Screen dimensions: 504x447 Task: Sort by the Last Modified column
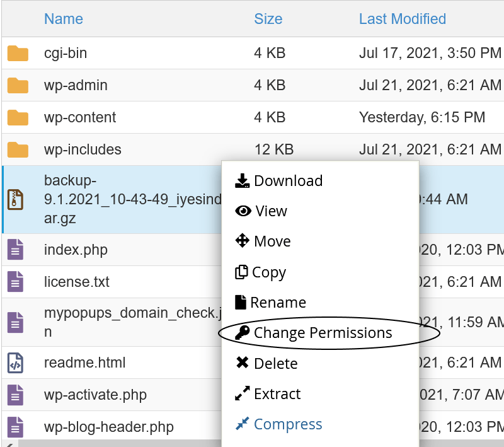click(x=402, y=19)
